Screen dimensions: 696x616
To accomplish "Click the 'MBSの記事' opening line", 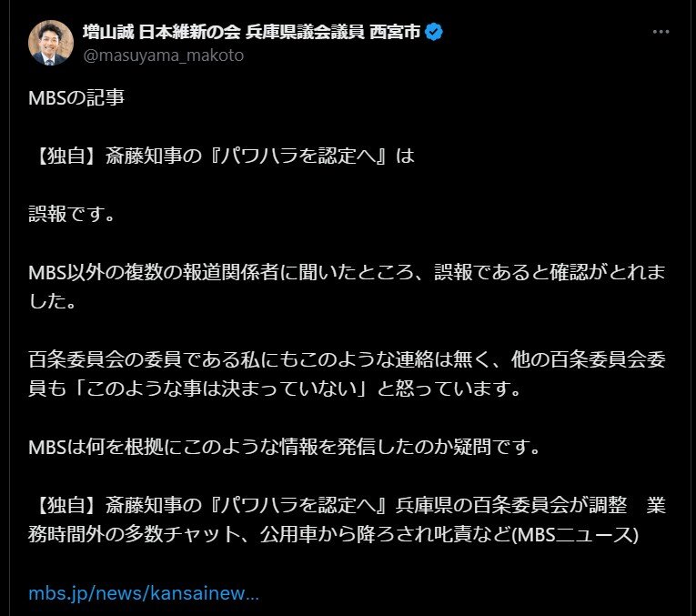I will (x=76, y=97).
